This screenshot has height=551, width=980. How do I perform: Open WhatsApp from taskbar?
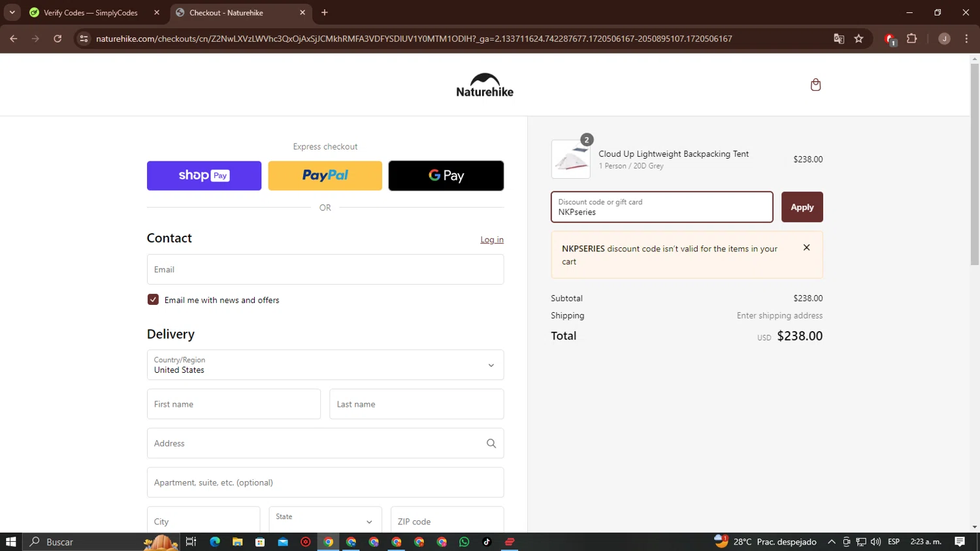465,542
